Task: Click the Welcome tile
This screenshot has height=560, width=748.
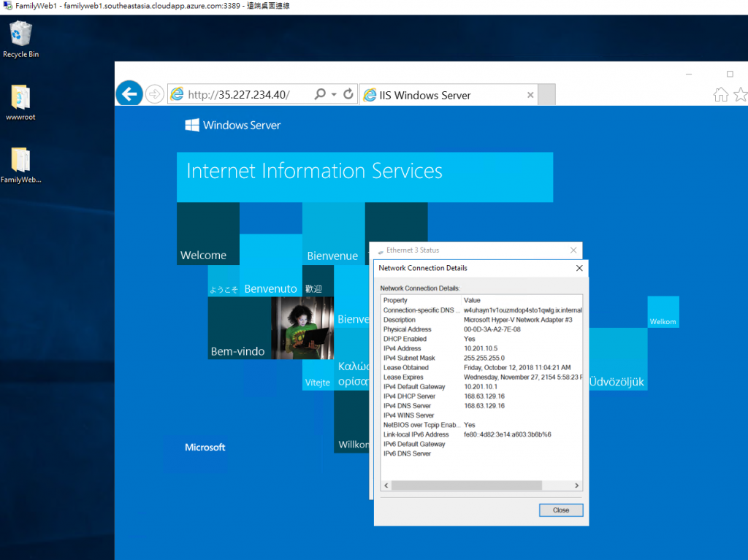Action: (208, 234)
